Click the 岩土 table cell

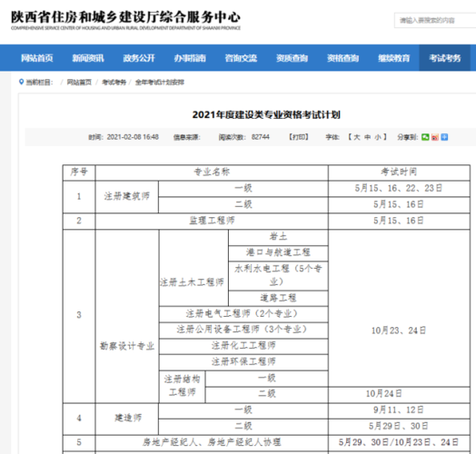coord(278,237)
